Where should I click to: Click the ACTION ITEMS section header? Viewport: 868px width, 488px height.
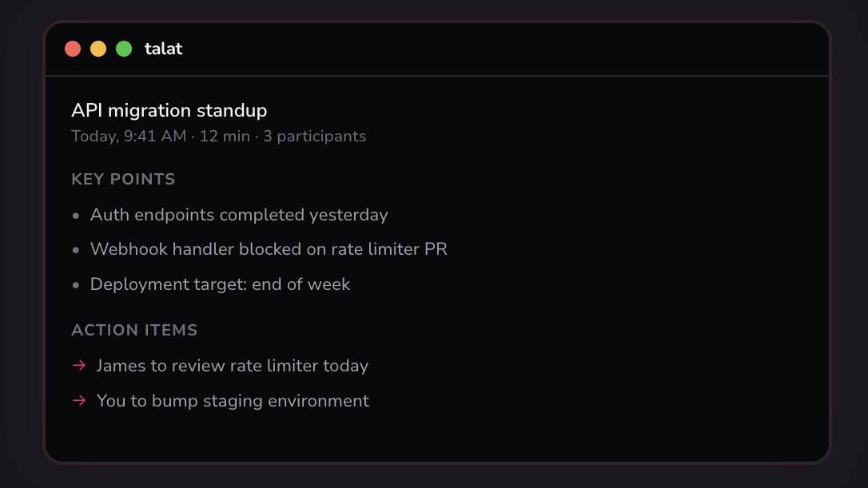134,330
